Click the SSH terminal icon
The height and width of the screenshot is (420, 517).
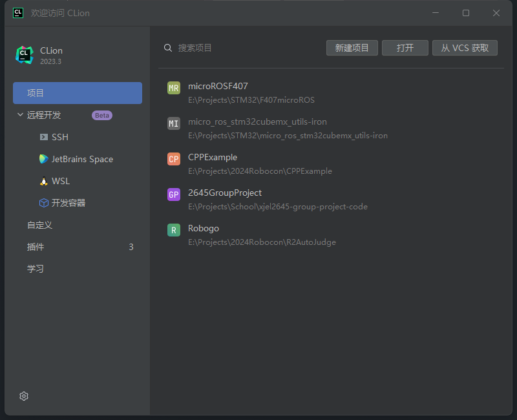[x=44, y=137]
